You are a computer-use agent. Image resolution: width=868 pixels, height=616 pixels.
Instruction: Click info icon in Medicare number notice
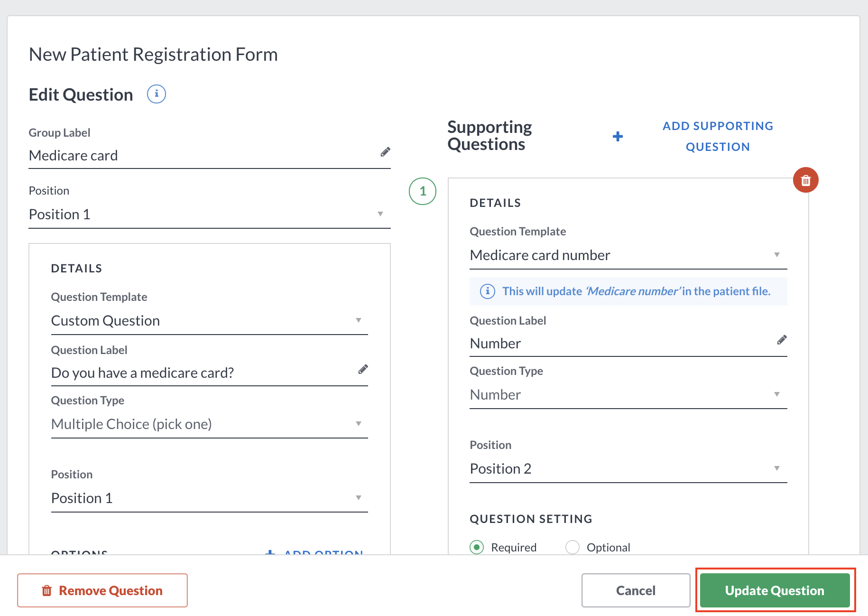(x=488, y=291)
